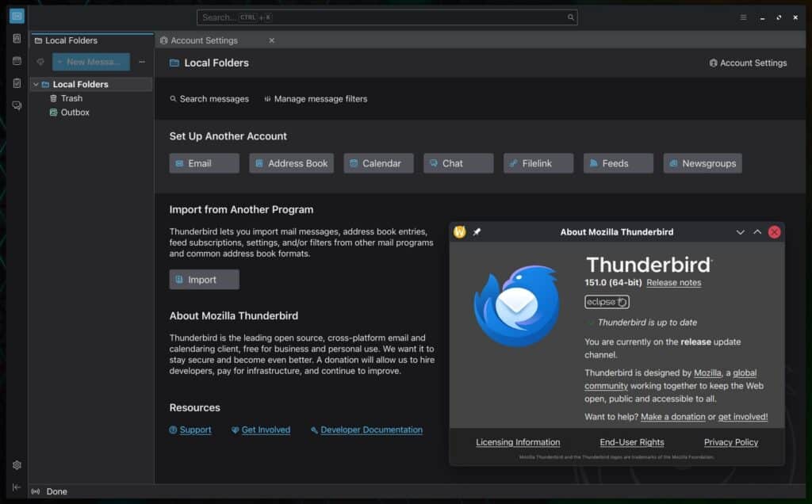The height and width of the screenshot is (504, 812).
Task: Select the Outbox folder
Action: tap(75, 113)
